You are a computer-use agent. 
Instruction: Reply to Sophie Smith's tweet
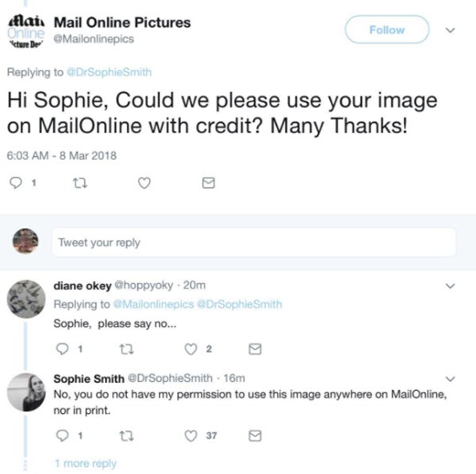click(x=63, y=434)
